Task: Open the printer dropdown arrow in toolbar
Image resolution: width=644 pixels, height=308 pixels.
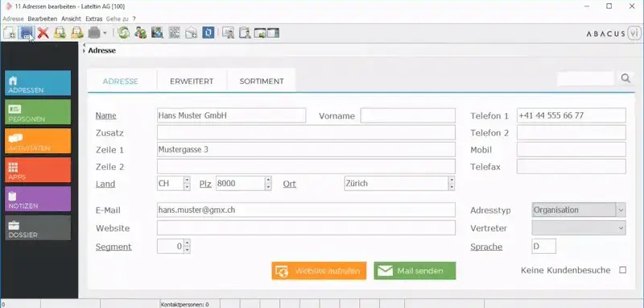Action: click(105, 33)
